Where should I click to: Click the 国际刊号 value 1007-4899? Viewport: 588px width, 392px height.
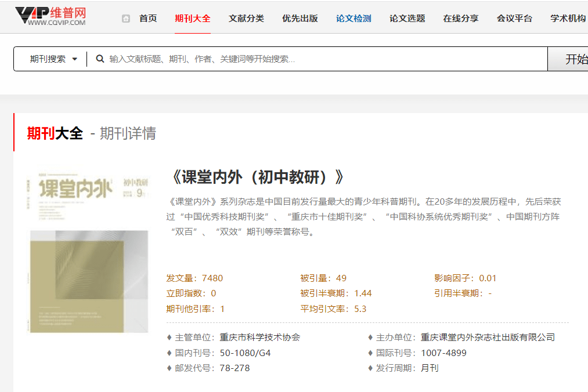pyautogui.click(x=444, y=353)
